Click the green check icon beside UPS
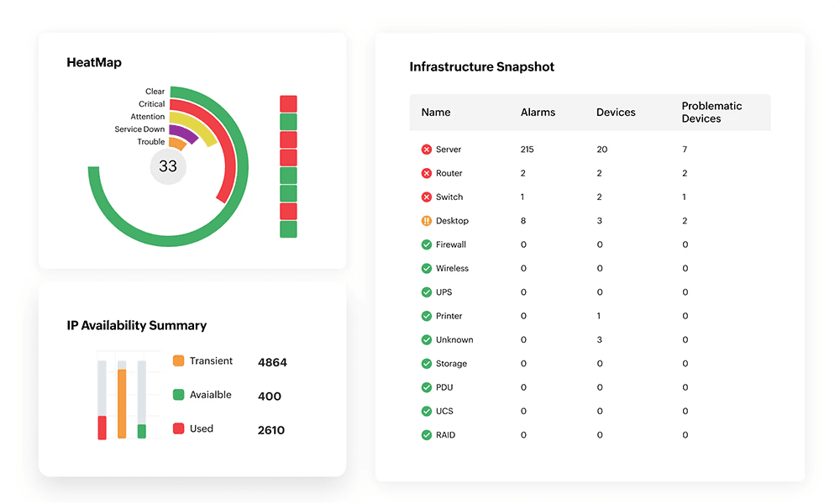 pos(426,292)
